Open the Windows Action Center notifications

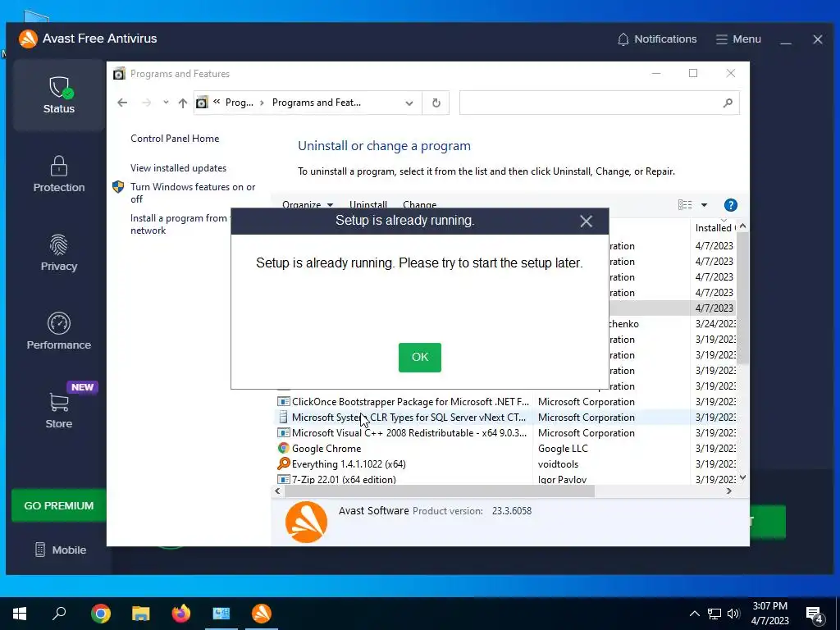click(x=815, y=614)
